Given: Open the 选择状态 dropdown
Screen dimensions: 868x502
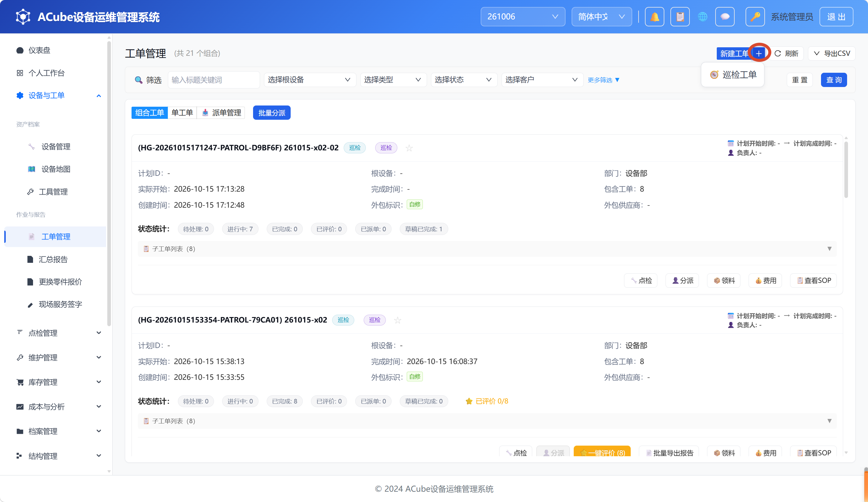Looking at the screenshot, I should tap(464, 80).
